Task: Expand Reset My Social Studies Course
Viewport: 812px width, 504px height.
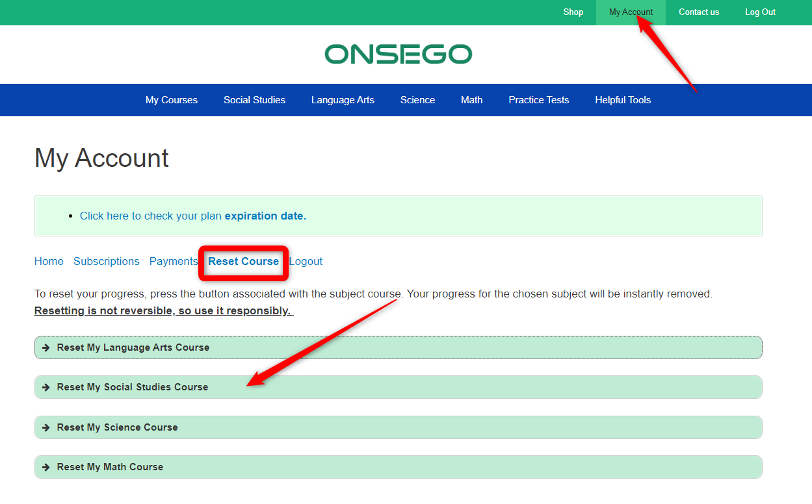Action: [398, 387]
